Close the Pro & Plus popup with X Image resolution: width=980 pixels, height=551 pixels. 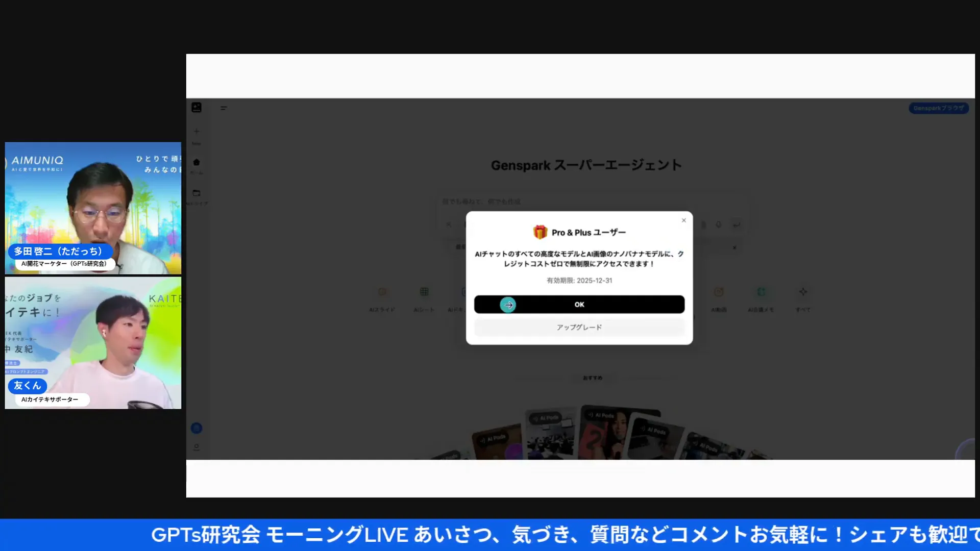(684, 220)
